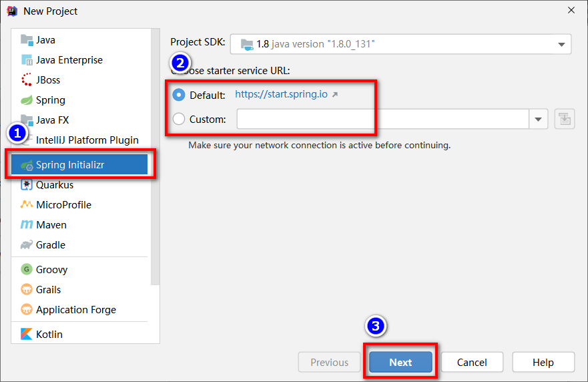The image size is (588, 382).
Task: Expand the Custom URL history dropdown arrow
Action: click(539, 120)
